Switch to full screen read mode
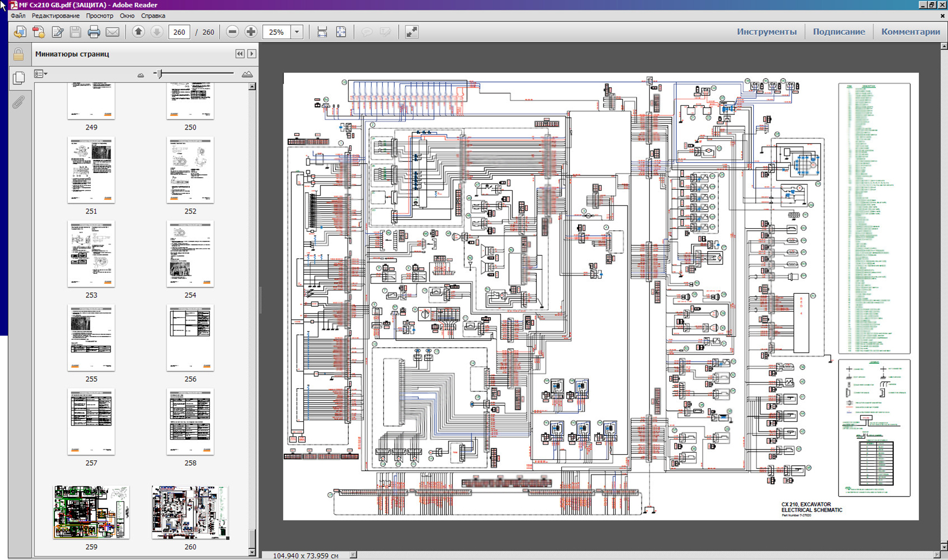 click(x=412, y=32)
